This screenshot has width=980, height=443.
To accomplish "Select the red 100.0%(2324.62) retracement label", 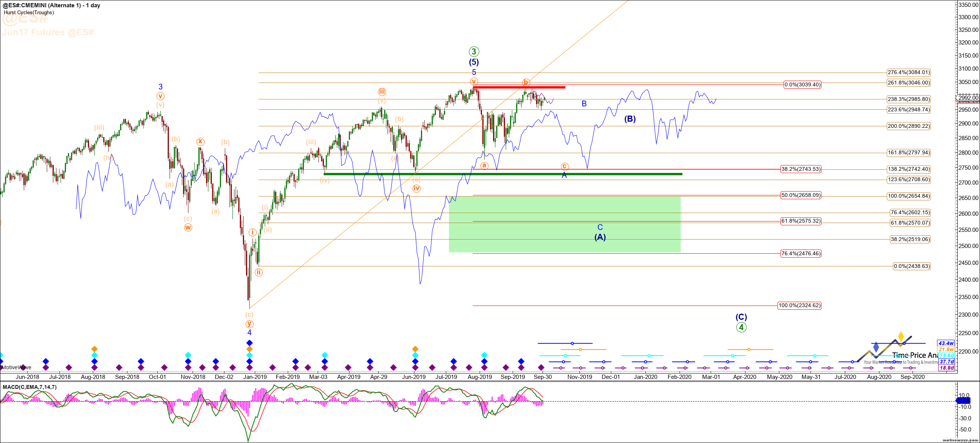I will [799, 306].
